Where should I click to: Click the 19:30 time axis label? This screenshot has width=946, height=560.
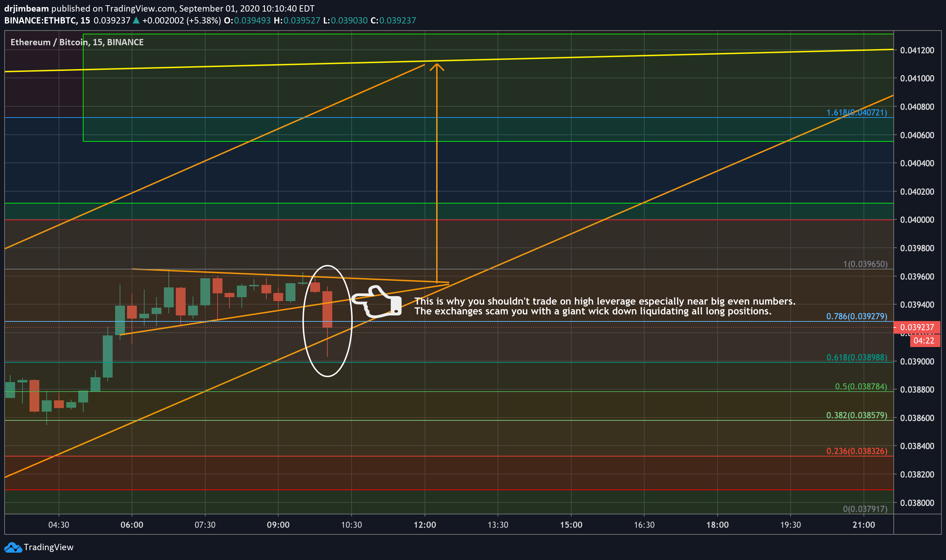pos(791,525)
